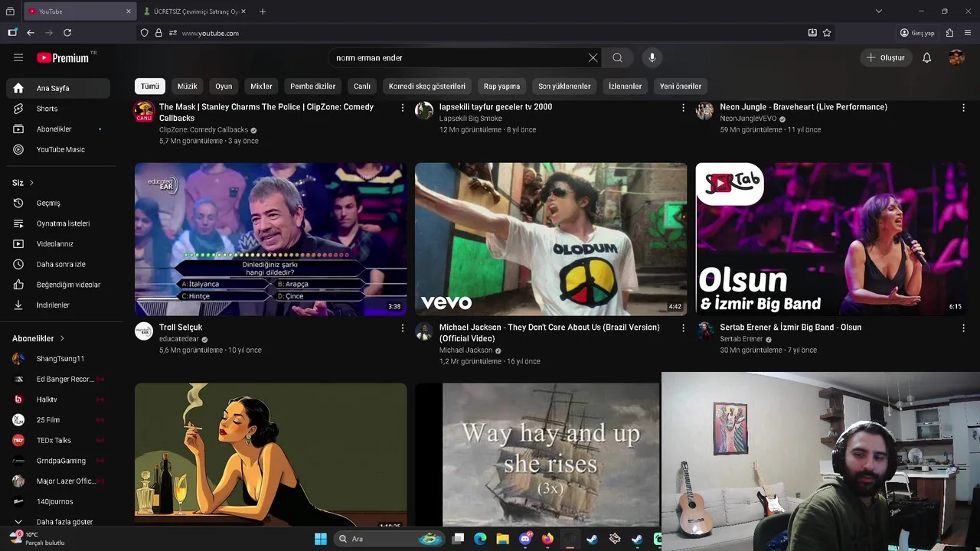The width and height of the screenshot is (980, 551).
Task: Open Discord from the taskbar
Action: click(525, 539)
